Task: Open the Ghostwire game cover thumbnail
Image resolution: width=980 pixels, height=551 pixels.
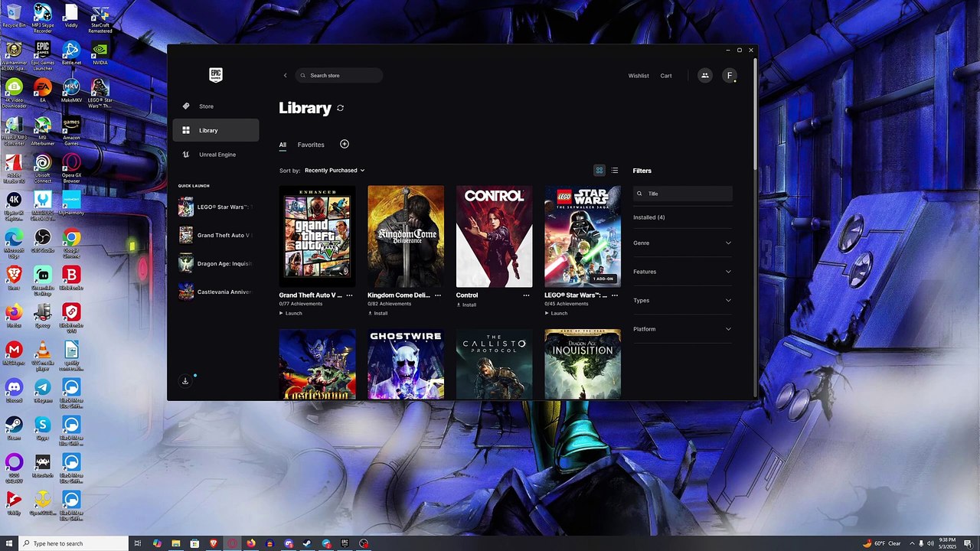Action: (406, 364)
